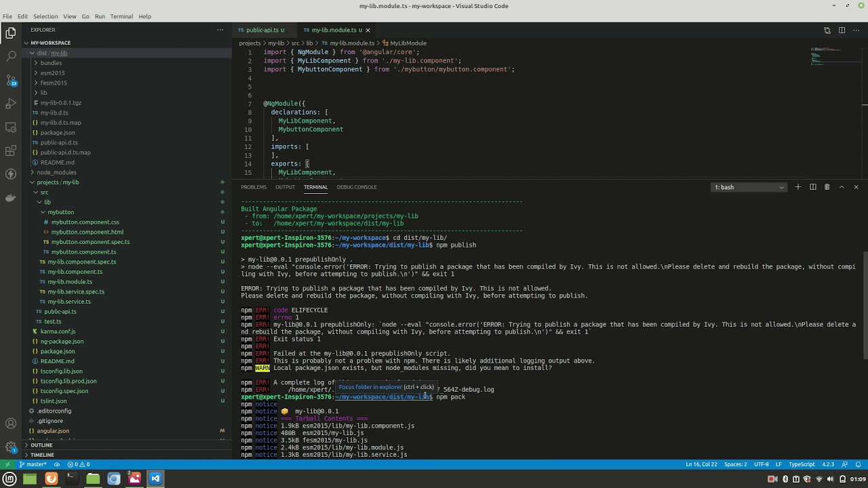
Task: Click Ln 16, Col 22 in status bar
Action: pyautogui.click(x=701, y=464)
